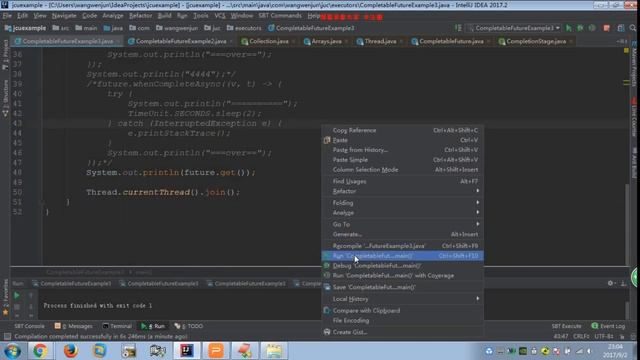This screenshot has height=360, width=640.
Task: Expand the Analyze submenu in the context menu
Action: (x=402, y=213)
